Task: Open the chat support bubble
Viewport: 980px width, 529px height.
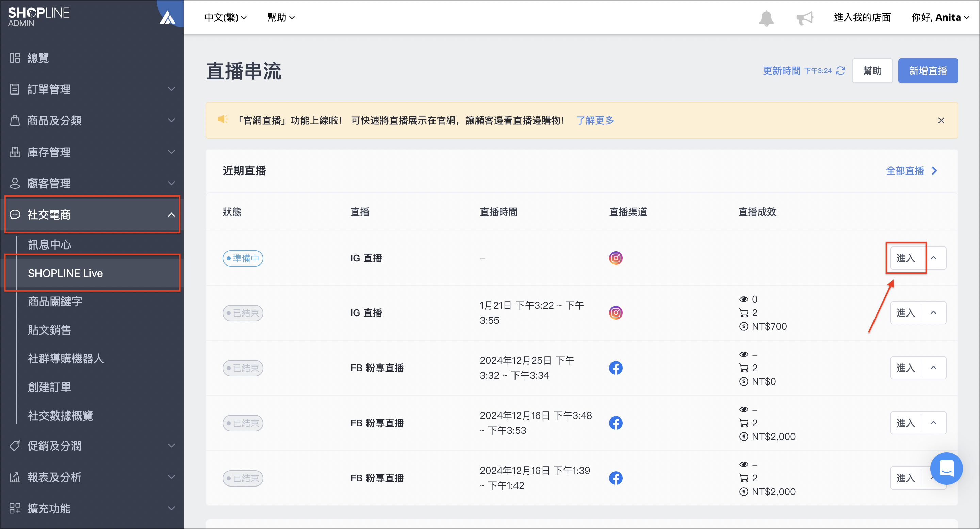Action: point(946,468)
